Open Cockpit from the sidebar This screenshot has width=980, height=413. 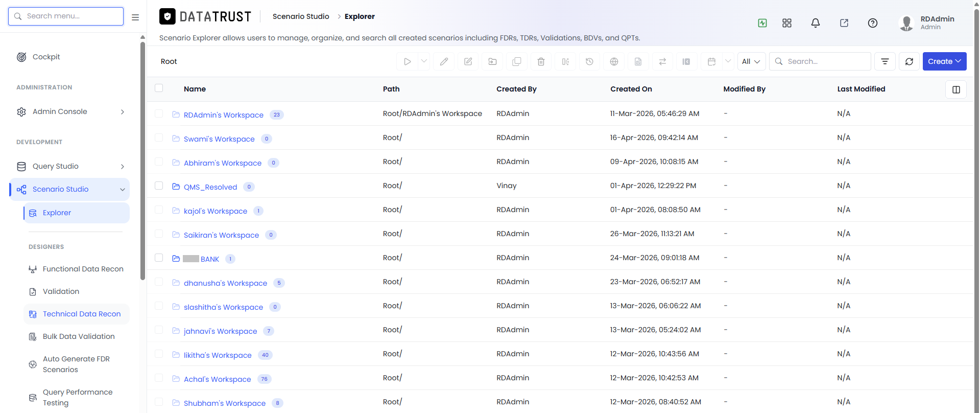point(46,57)
